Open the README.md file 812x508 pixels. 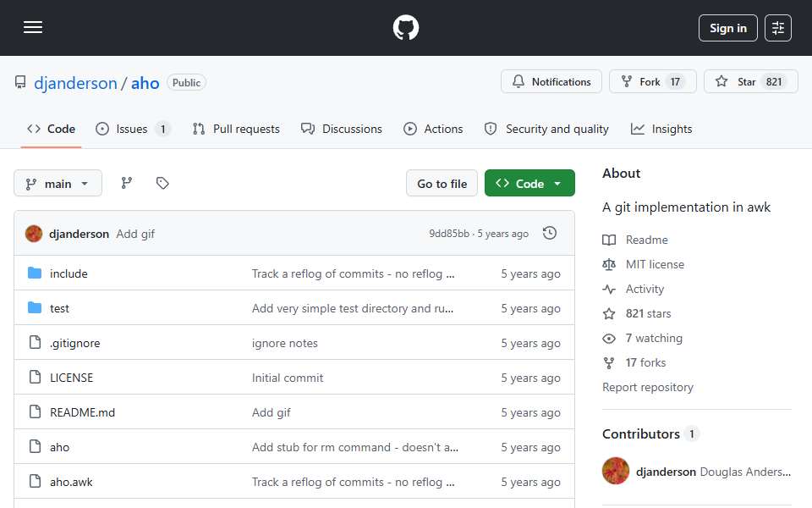click(x=82, y=412)
